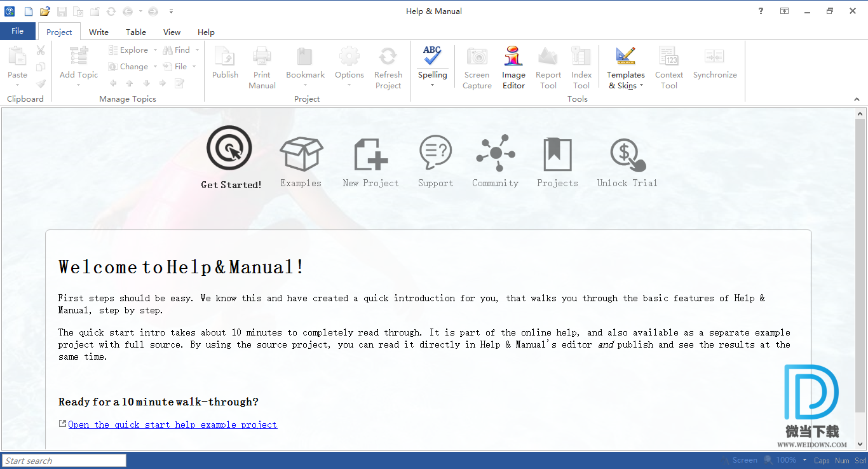Click in the Start search field
This screenshot has width=868, height=469.
point(64,461)
